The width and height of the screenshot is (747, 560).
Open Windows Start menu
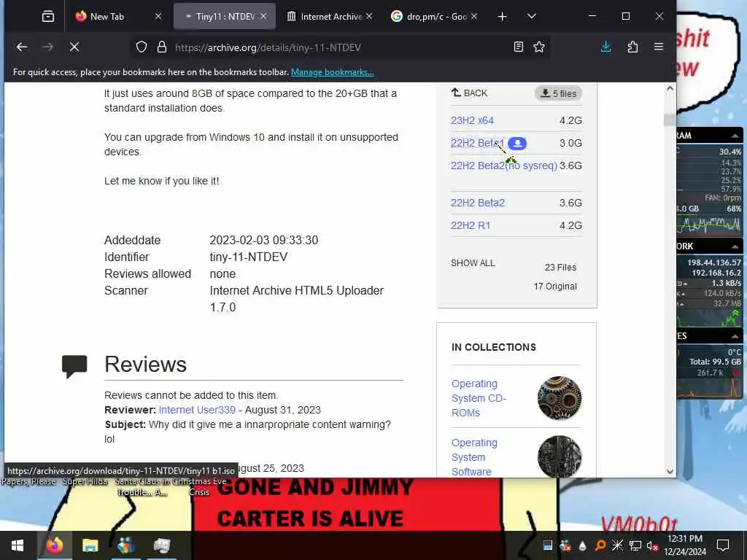[x=18, y=545]
